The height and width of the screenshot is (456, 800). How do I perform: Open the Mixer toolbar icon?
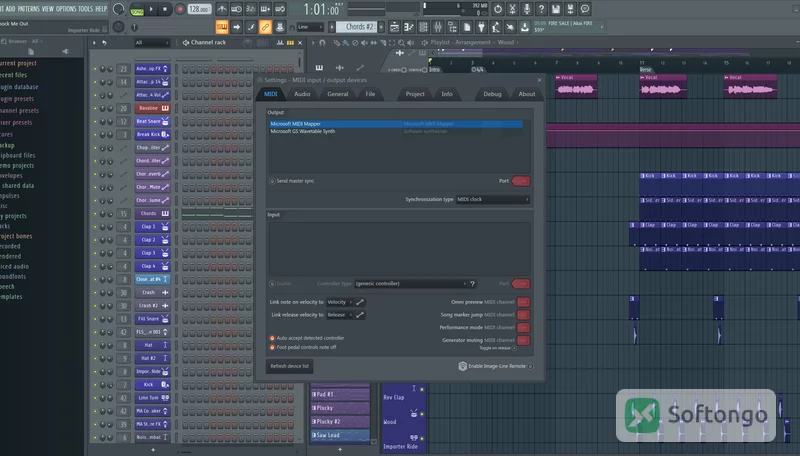[438, 27]
